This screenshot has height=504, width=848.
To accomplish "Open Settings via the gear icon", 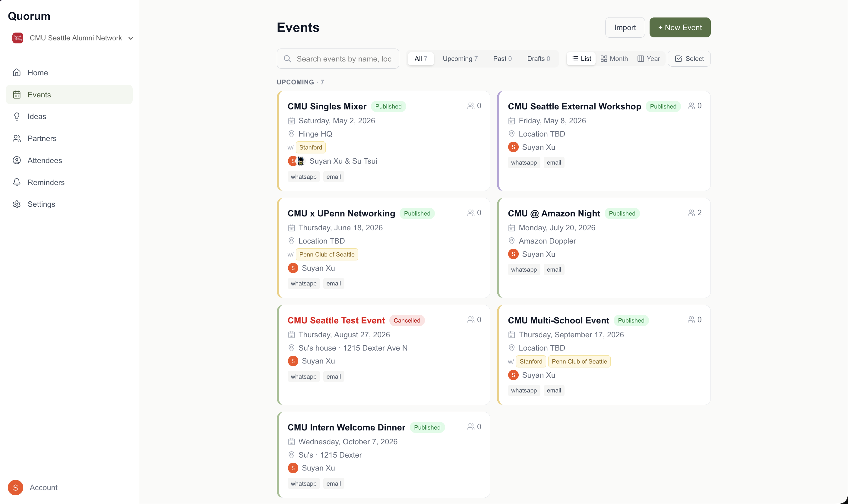I will tap(17, 204).
